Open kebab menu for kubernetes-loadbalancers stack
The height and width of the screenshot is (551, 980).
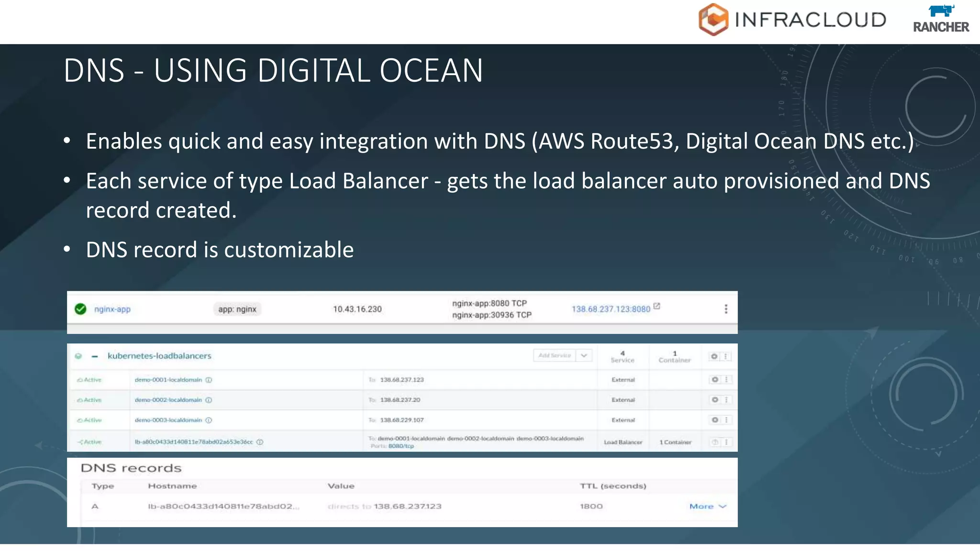click(726, 356)
